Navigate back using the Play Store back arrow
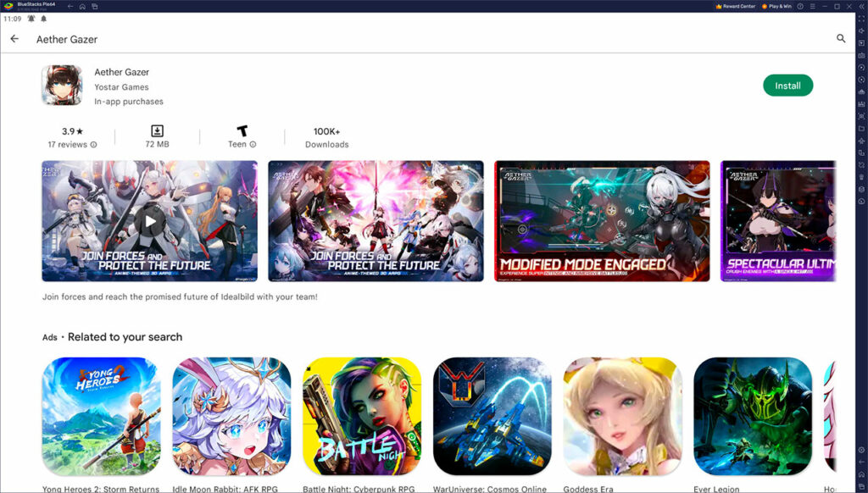Image resolution: width=868 pixels, height=493 pixels. coord(14,39)
